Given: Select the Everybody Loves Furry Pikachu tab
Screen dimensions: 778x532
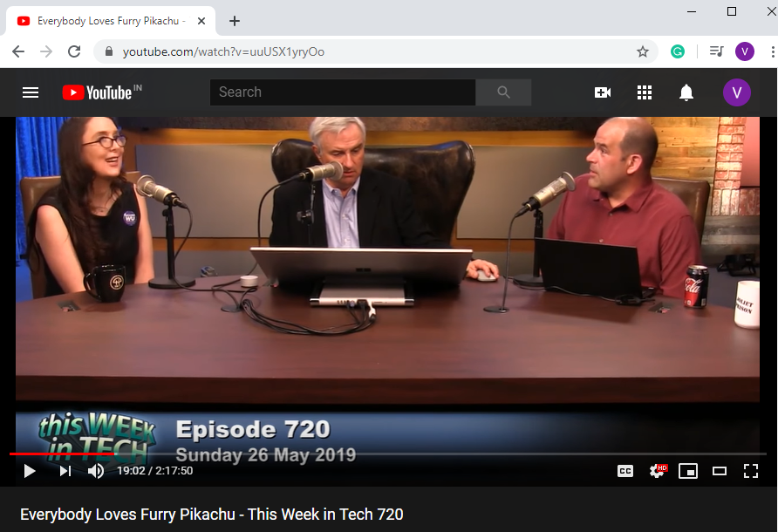Looking at the screenshot, I should (x=109, y=21).
